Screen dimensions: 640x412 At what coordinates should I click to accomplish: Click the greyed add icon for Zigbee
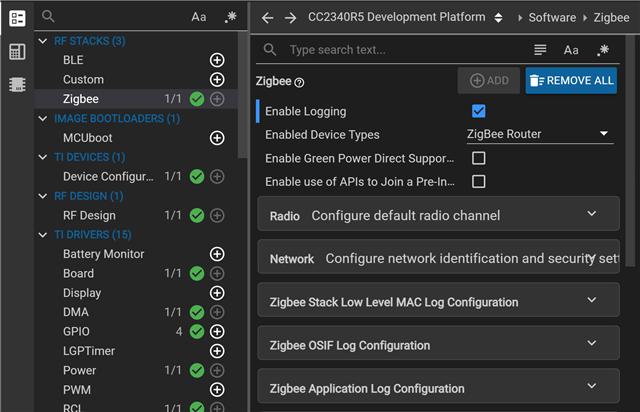click(x=217, y=99)
